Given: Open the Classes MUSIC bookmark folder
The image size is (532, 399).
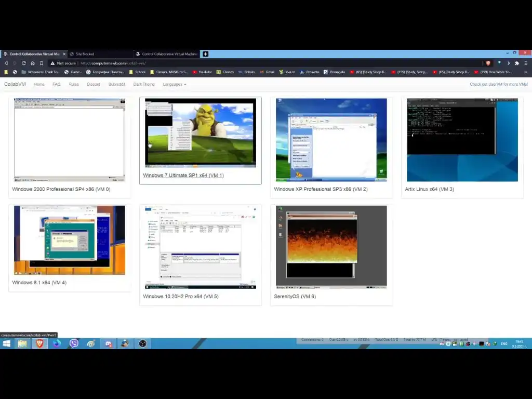Looking at the screenshot, I should pos(169,72).
